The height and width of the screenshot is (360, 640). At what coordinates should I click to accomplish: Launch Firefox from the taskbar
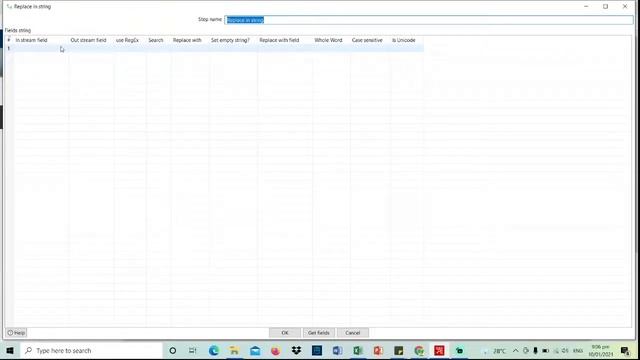pyautogui.click(x=276, y=351)
